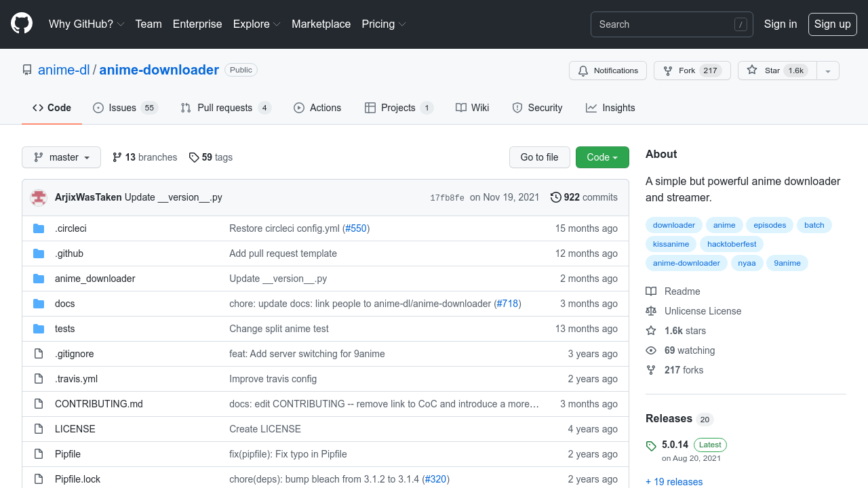The image size is (868, 488).
Task: Open the Enterprise link in header
Action: tap(197, 24)
